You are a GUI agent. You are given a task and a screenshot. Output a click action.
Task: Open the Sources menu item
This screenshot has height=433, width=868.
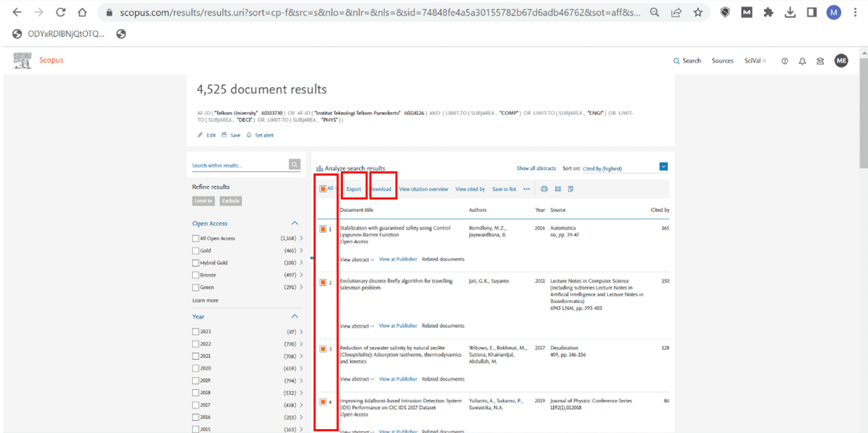click(722, 61)
